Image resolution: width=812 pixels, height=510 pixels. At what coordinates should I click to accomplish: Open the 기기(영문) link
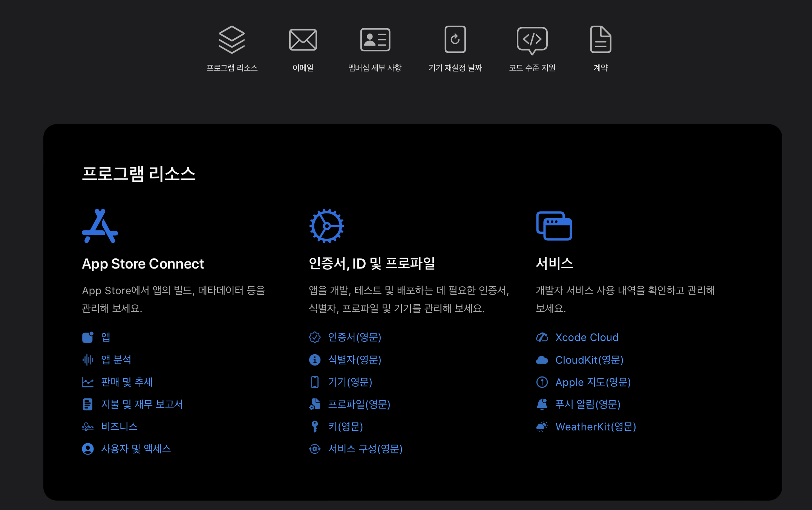point(350,382)
